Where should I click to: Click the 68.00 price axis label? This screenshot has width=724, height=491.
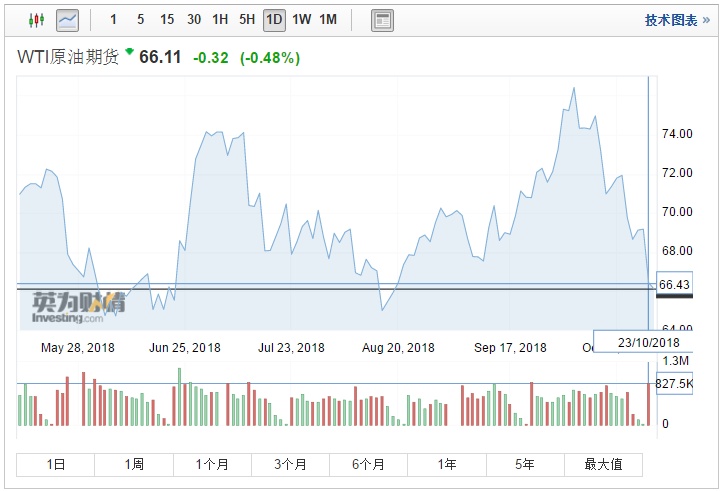(x=677, y=250)
